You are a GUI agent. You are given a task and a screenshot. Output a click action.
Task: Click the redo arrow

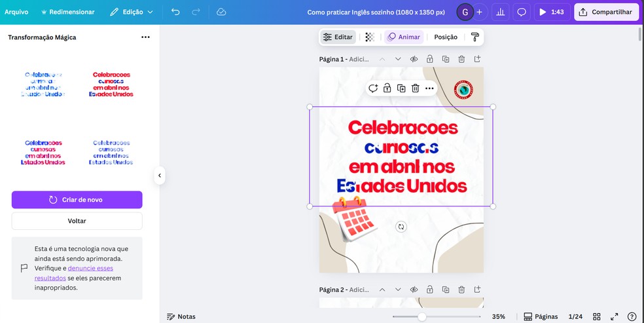(196, 12)
